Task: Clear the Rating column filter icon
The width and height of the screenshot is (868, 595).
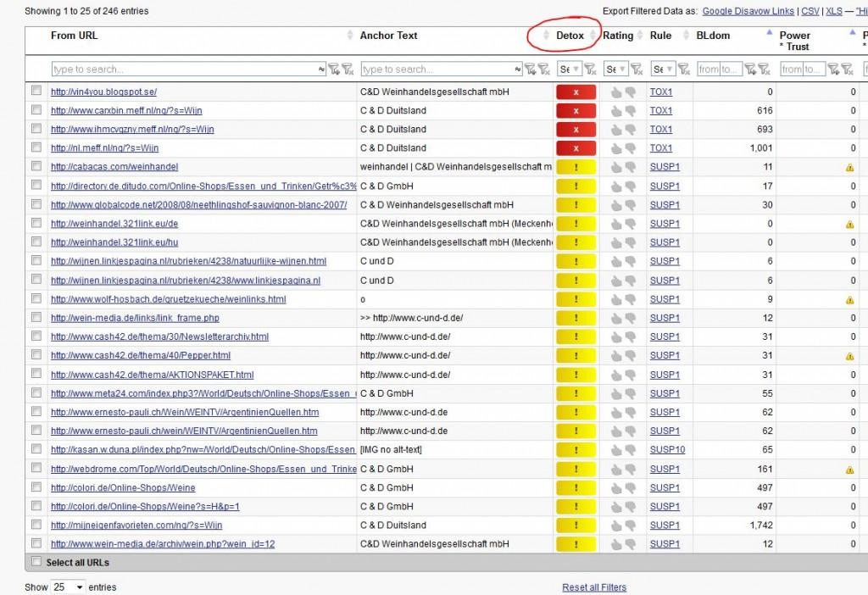Action: click(x=637, y=70)
